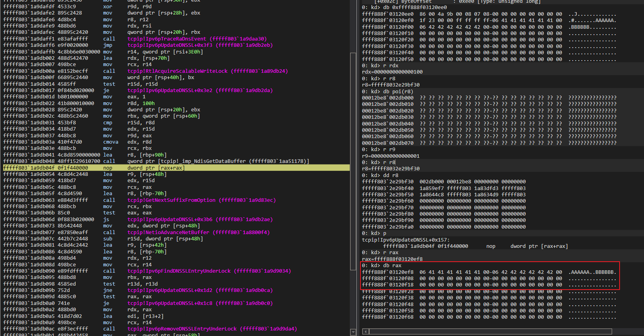The height and width of the screenshot is (336, 644).
Task: Click the dd row address fffff803`2e29bf30
Action: coord(388,182)
